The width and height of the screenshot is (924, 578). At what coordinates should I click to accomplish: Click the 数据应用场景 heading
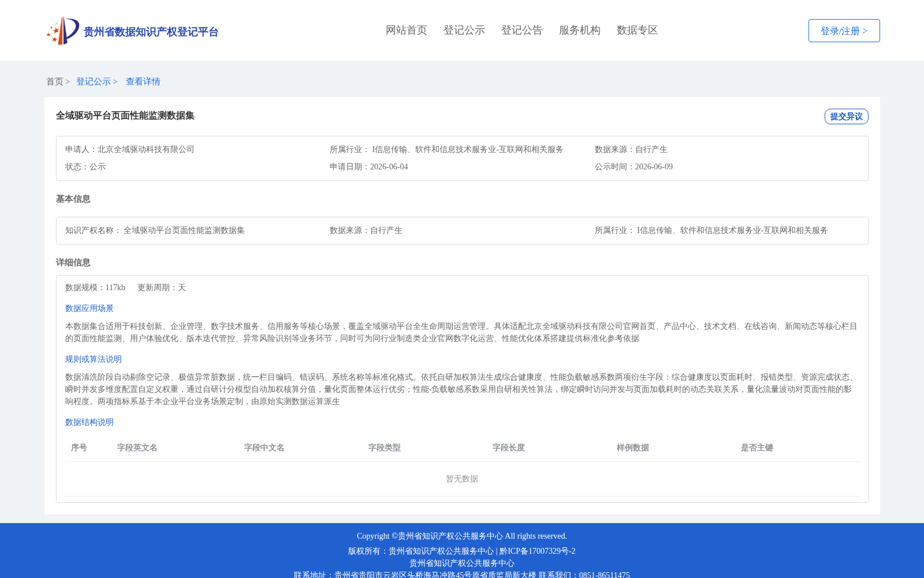click(90, 308)
